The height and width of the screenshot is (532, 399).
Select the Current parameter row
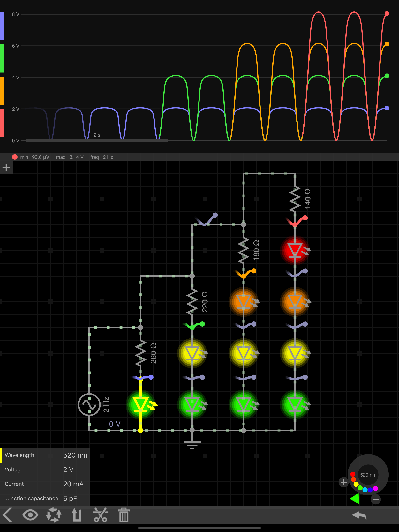pos(45,484)
